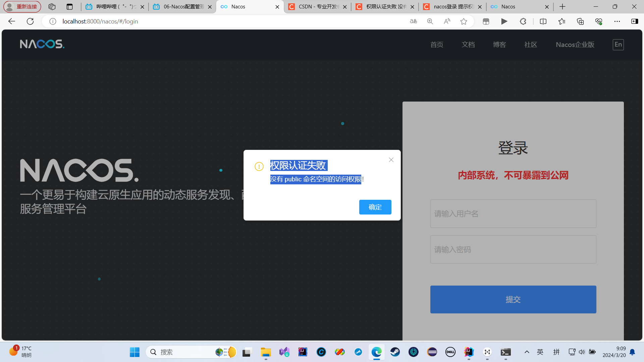Click 确定 in the error dialog
Image resolution: width=644 pixels, height=362 pixels.
[x=375, y=207]
